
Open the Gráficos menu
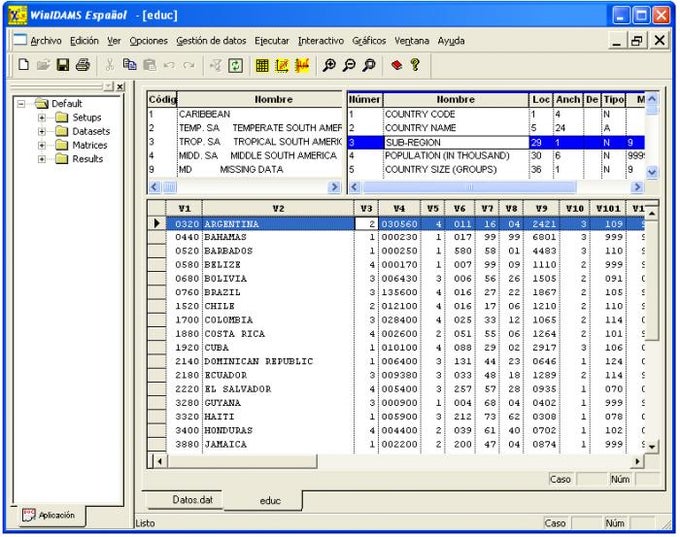[369, 41]
